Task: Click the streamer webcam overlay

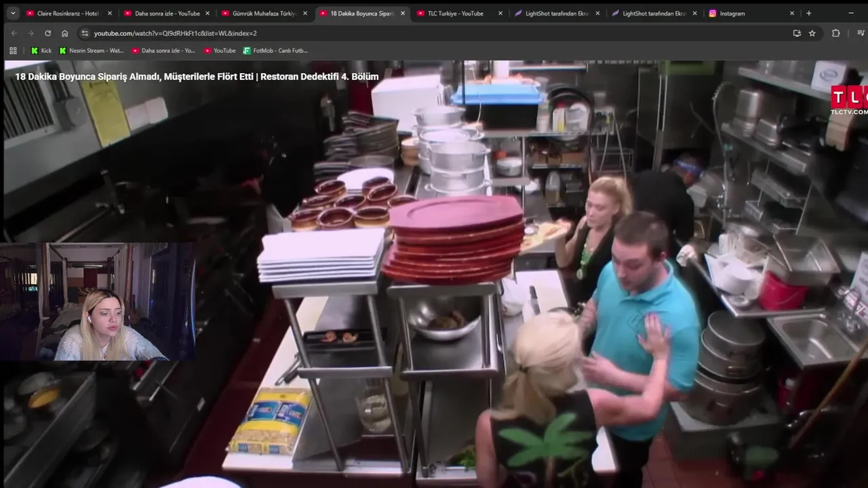Action: click(x=98, y=302)
